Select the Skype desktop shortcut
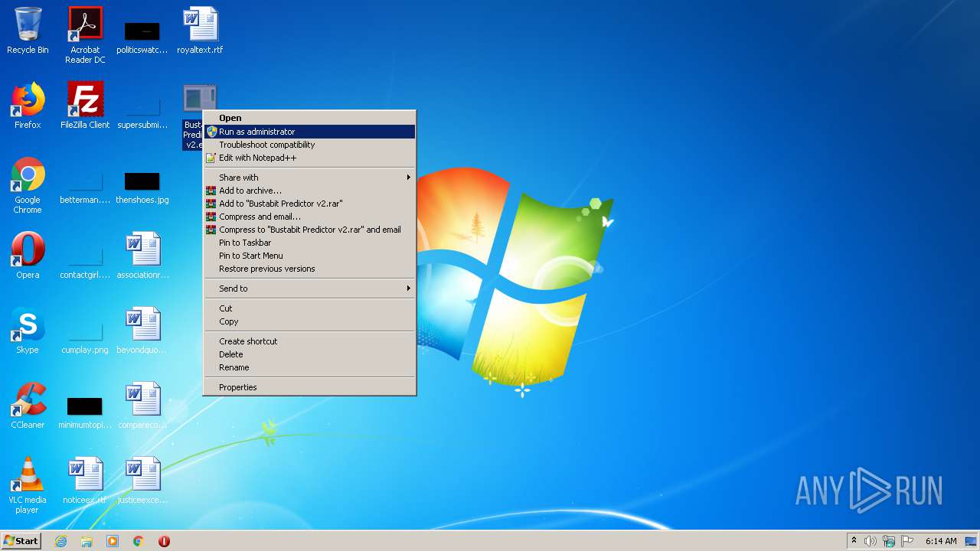The width and height of the screenshot is (980, 551). tap(28, 331)
